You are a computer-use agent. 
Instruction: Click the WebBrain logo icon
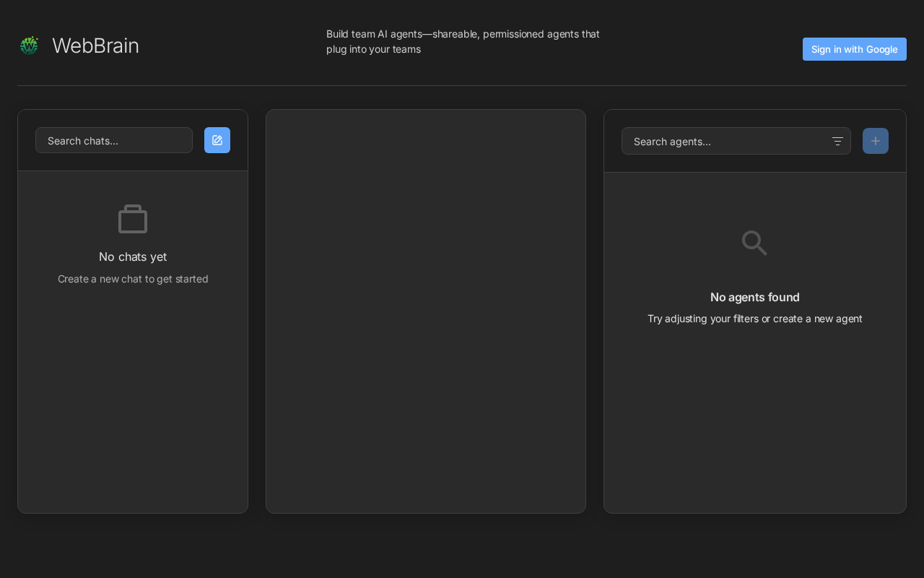[29, 46]
